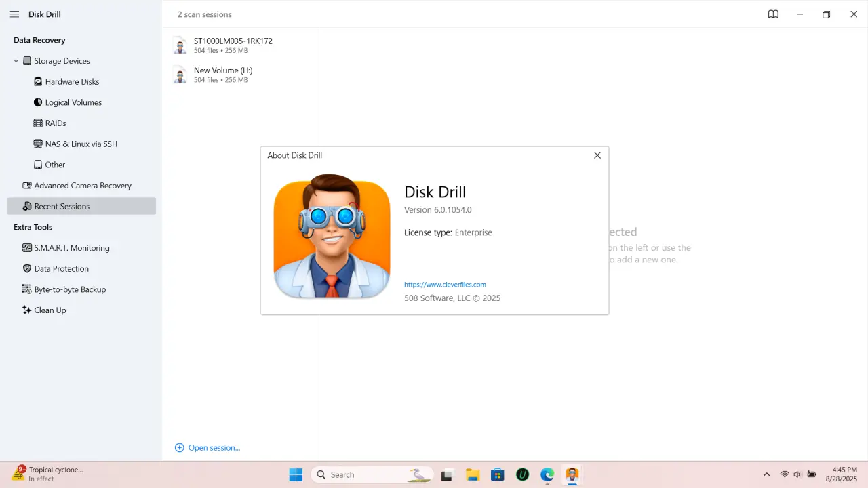Click the Hardware Disks icon

pyautogui.click(x=38, y=81)
